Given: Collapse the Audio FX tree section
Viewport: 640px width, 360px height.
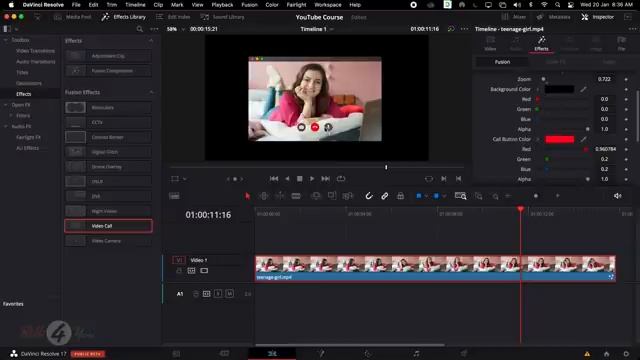Looking at the screenshot, I should [6, 127].
